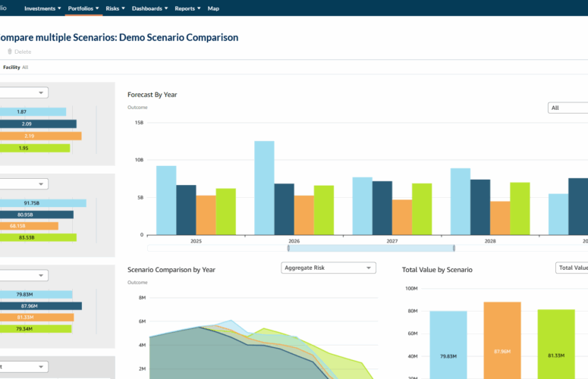This screenshot has height=379, width=588.
Task: Click the Delete button
Action: click(23, 52)
